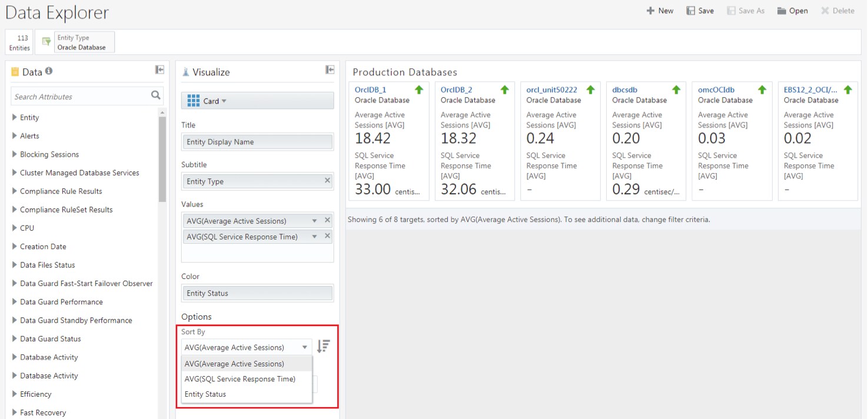Click the search magnifier in Search Attributes
Screen dimensions: 868x419
(155, 95)
